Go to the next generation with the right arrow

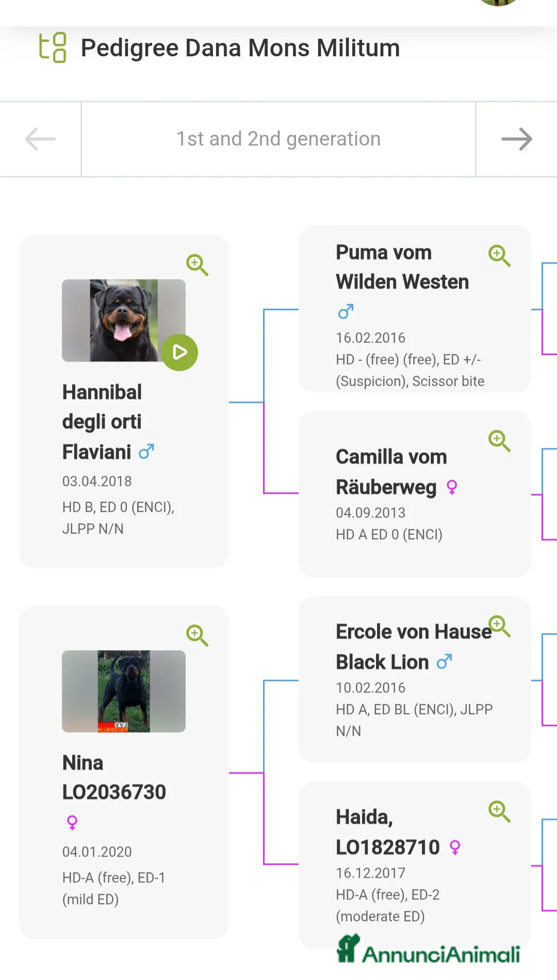coord(517,138)
